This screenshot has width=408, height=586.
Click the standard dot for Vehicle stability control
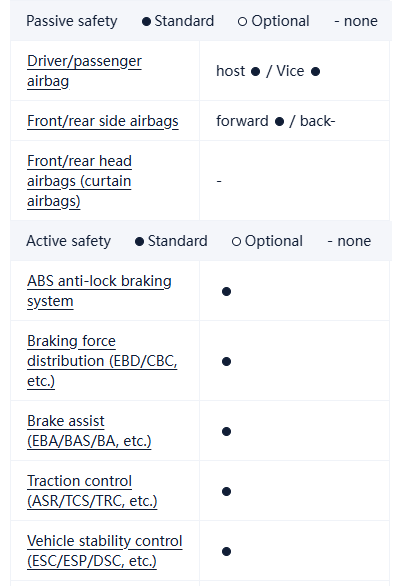pos(226,551)
